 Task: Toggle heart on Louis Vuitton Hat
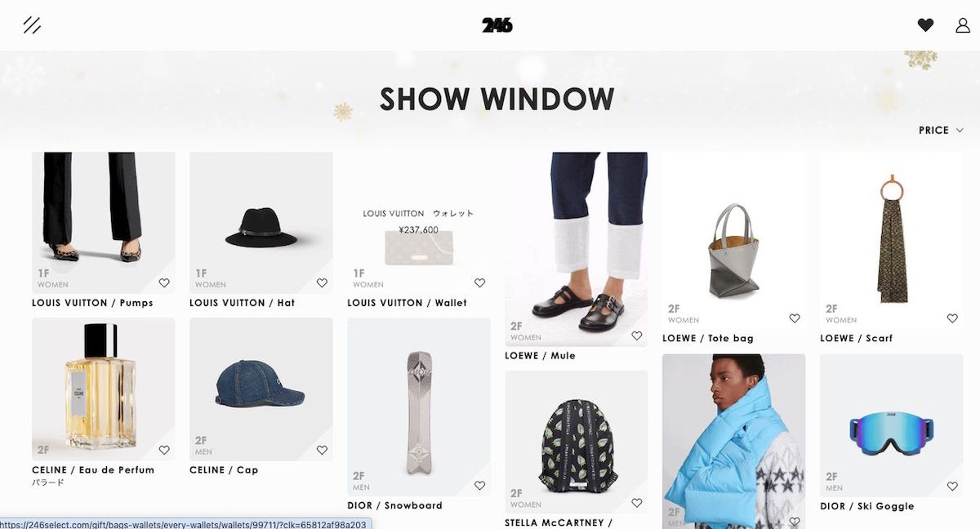point(322,283)
